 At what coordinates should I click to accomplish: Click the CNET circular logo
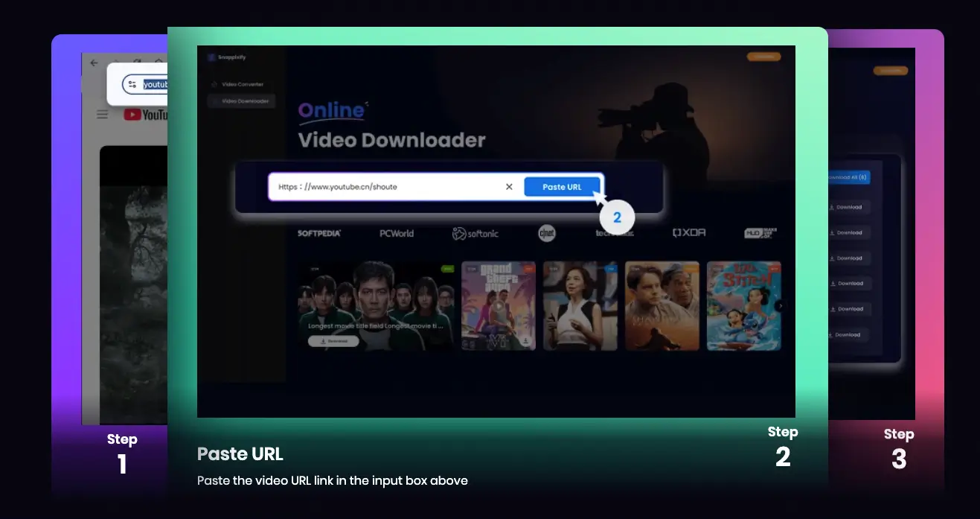pyautogui.click(x=547, y=232)
